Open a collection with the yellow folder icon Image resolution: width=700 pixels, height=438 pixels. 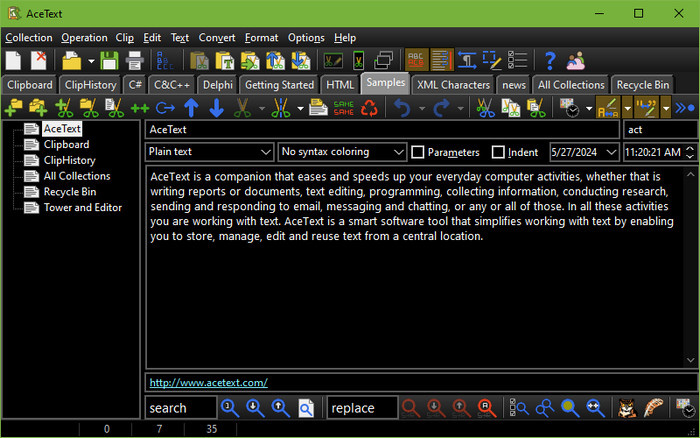(71, 60)
